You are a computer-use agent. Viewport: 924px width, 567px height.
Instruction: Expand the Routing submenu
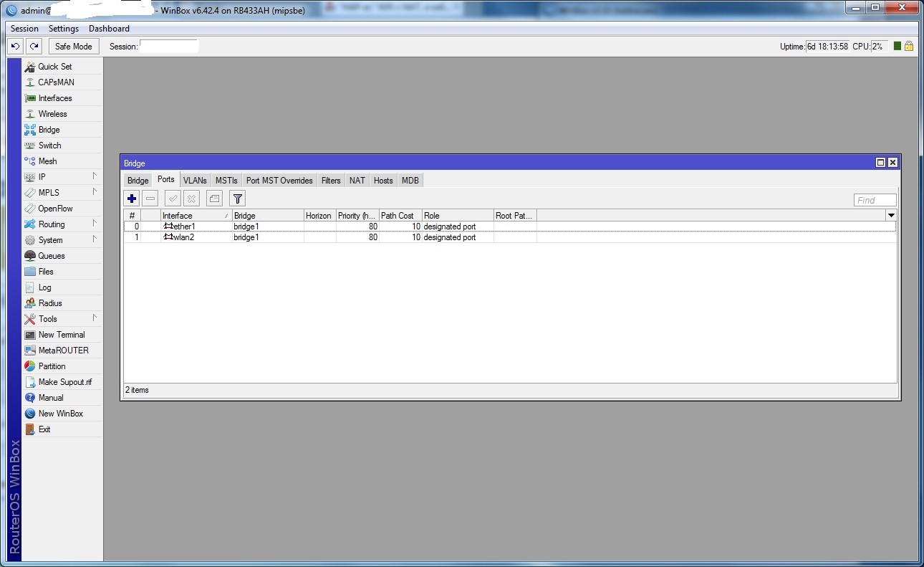(x=51, y=224)
